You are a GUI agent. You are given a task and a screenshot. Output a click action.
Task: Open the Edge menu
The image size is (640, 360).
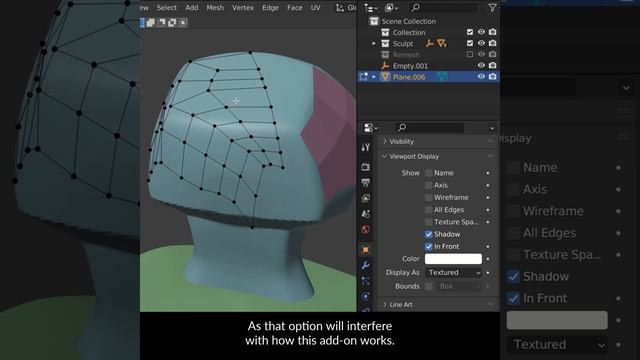[x=270, y=8]
